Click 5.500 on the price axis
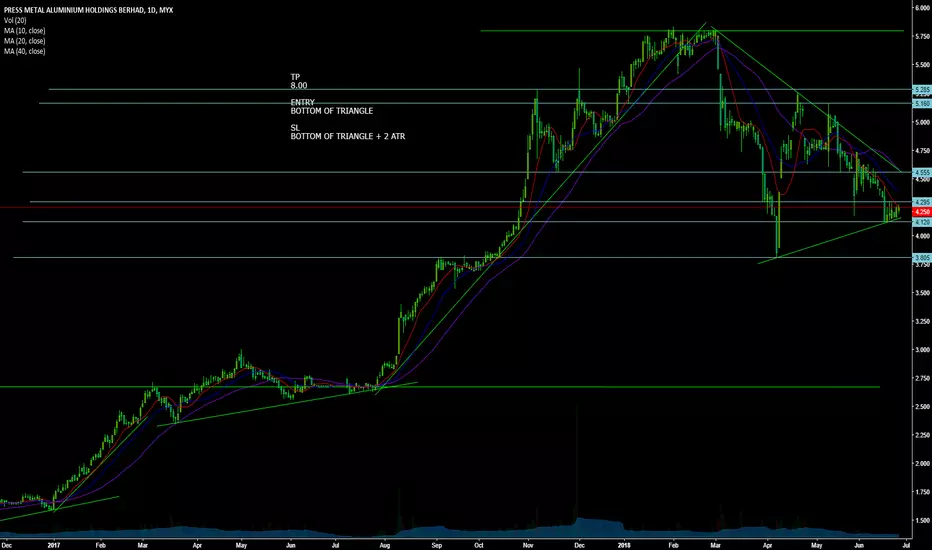Screen dimensions: 932x550 922,65
